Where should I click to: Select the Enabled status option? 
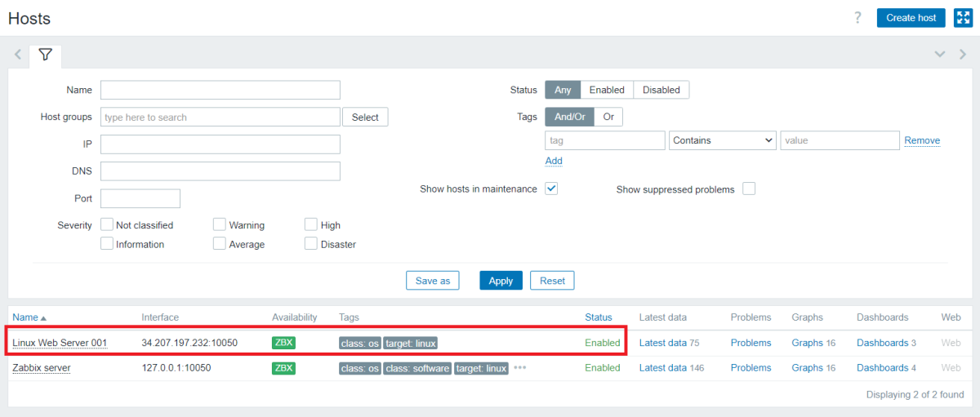click(606, 90)
